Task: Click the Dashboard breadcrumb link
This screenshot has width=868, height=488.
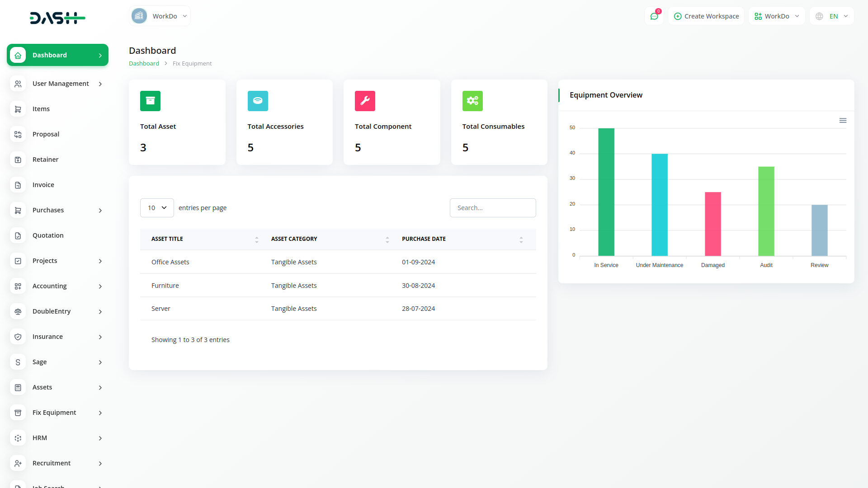Action: click(144, 64)
